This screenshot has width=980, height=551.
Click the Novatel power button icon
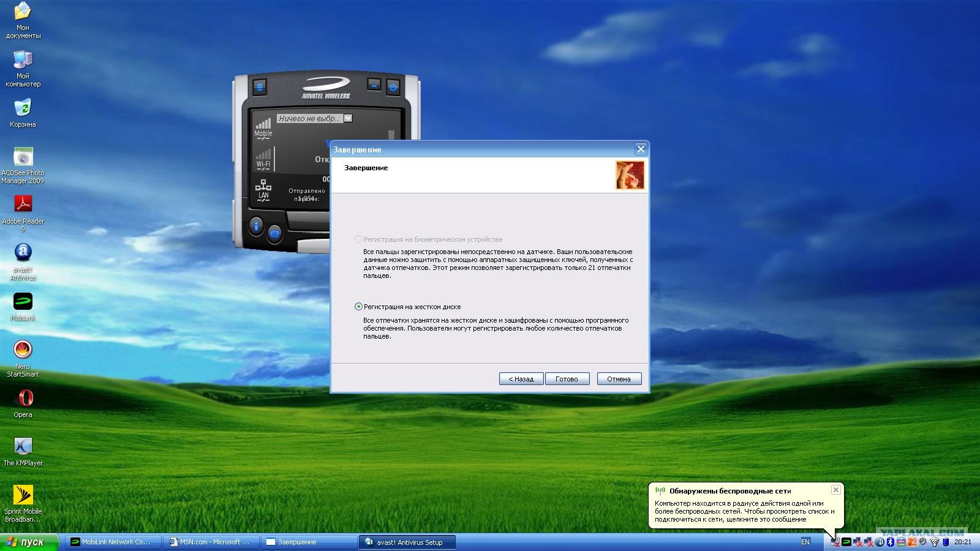coord(393,87)
